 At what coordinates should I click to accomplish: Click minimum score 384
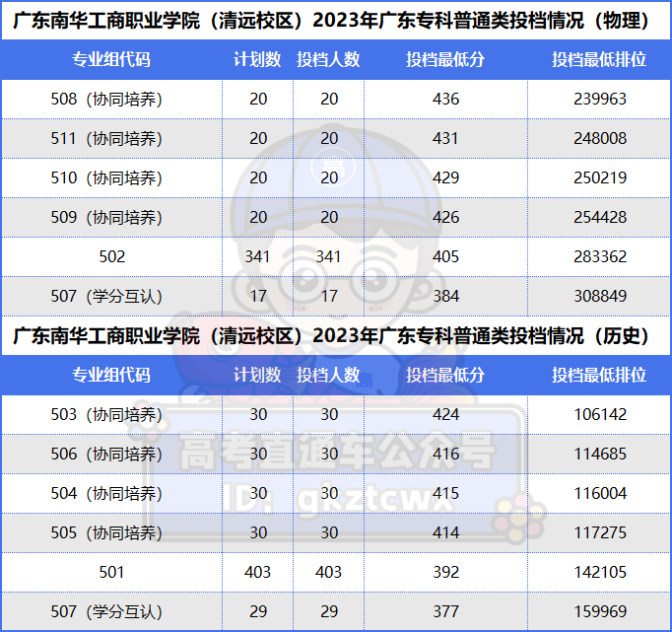pos(445,296)
